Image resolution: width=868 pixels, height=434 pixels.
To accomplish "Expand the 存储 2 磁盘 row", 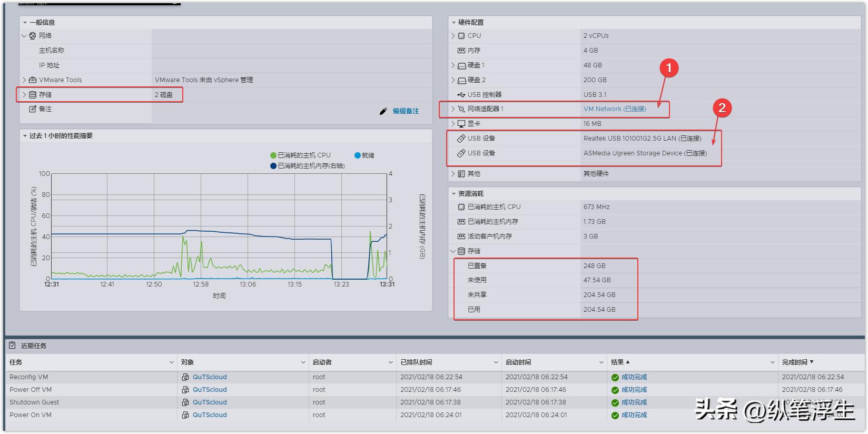I will pyautogui.click(x=24, y=95).
